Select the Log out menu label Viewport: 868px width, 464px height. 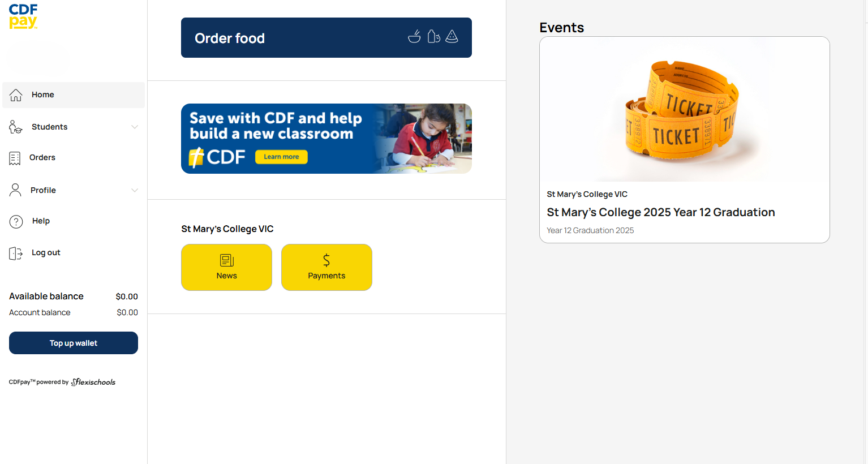46,252
